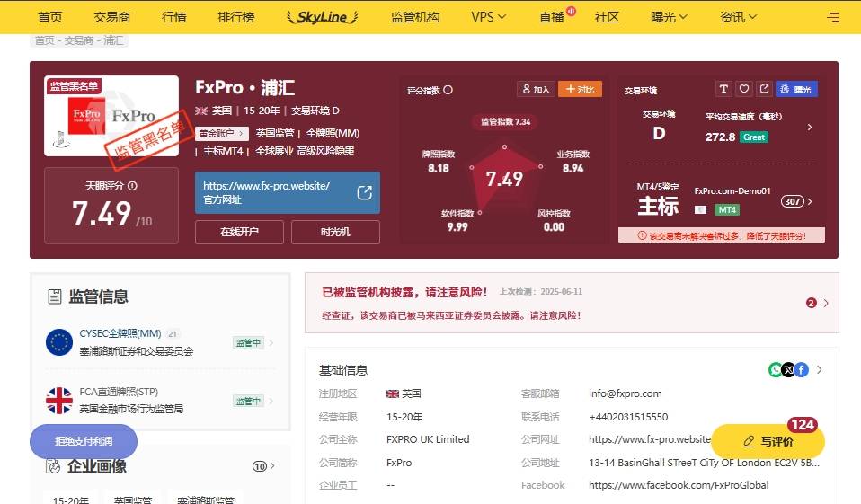861x504 pixels.
Task: Expand the 企业画像 chevron beside the 10 badge
Action: click(272, 466)
